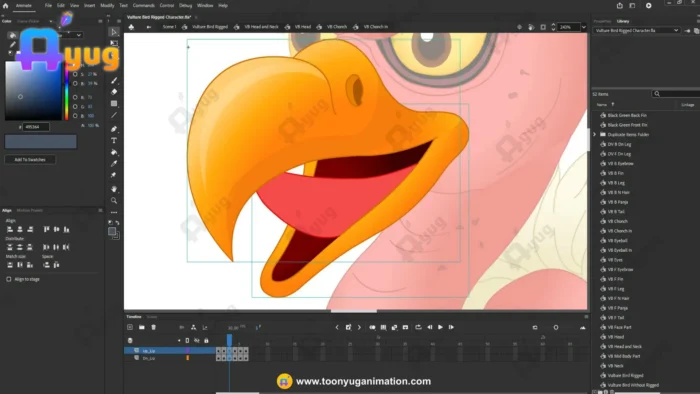Open the File menu
Screen dimensions: 700x394
click(48, 6)
